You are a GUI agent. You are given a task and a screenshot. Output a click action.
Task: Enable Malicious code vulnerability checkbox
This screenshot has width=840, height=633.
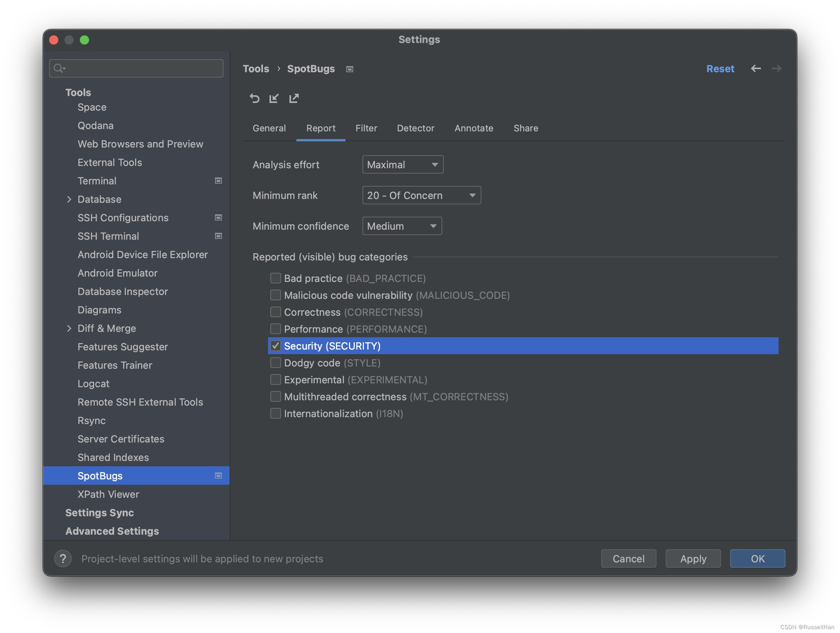coord(275,295)
